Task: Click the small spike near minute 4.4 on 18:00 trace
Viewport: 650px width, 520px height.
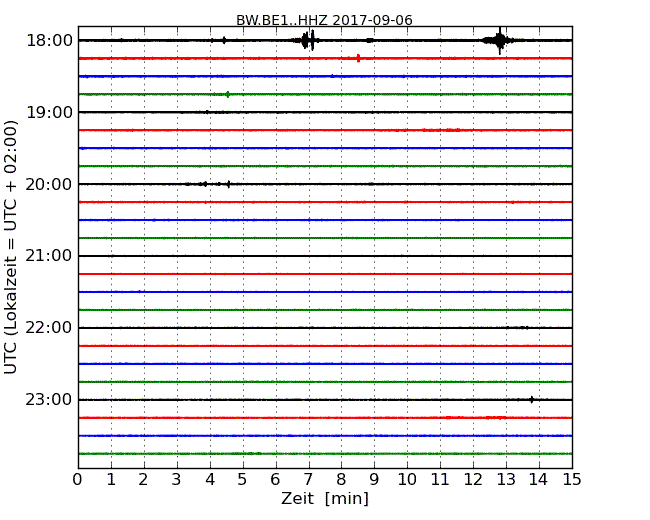Action: click(224, 40)
